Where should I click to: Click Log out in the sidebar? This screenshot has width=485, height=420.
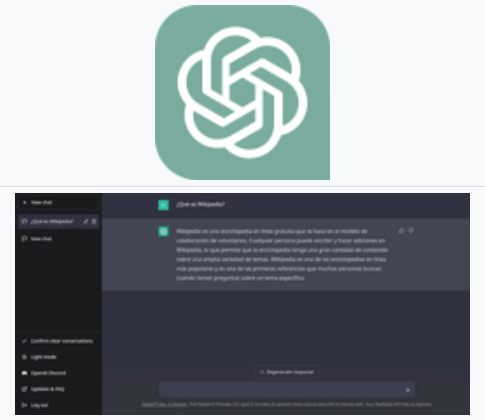(58, 405)
